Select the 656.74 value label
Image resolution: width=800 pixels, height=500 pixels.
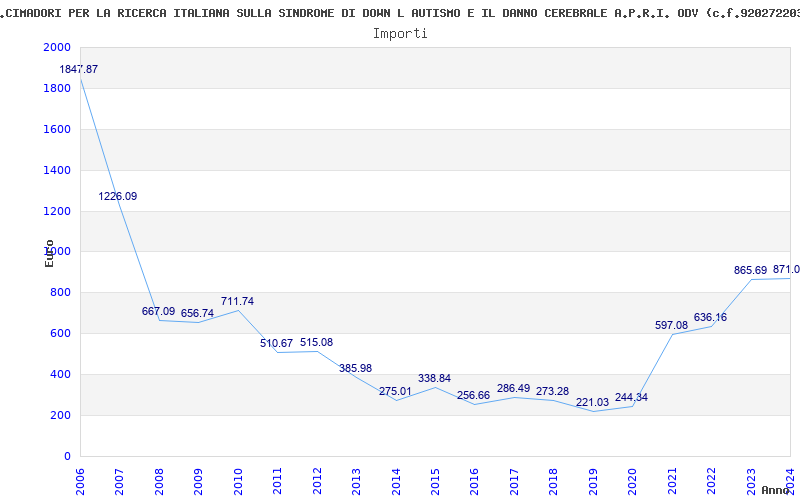[197, 313]
